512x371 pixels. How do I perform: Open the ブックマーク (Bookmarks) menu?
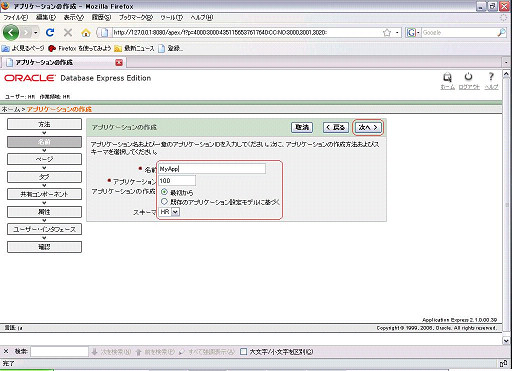click(x=136, y=17)
